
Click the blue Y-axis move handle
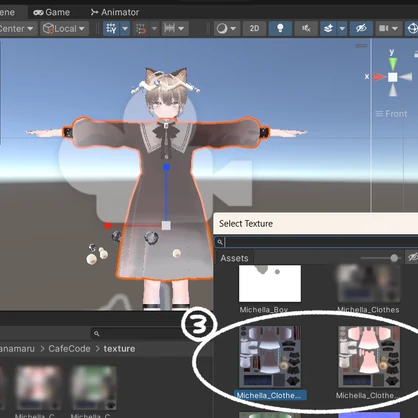(x=166, y=167)
